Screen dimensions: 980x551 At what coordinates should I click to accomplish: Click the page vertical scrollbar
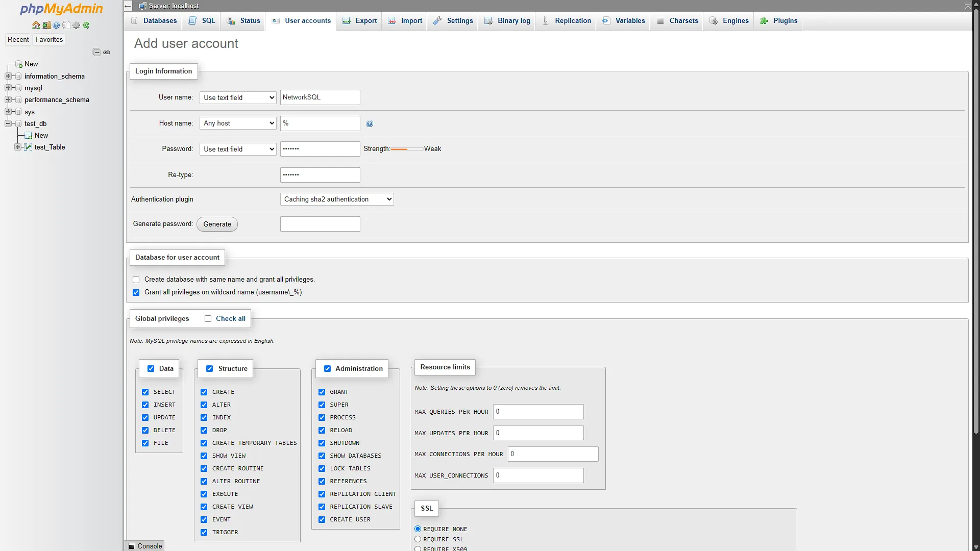[976, 222]
